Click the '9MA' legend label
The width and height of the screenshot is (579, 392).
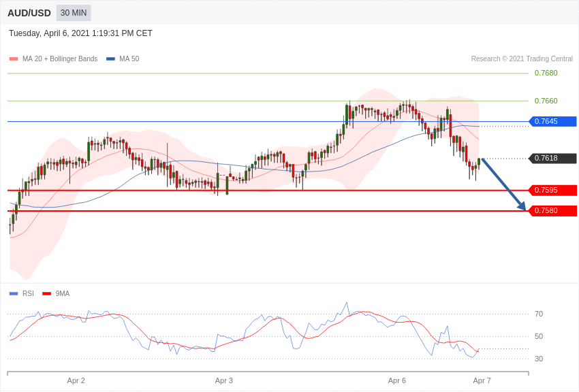click(63, 293)
